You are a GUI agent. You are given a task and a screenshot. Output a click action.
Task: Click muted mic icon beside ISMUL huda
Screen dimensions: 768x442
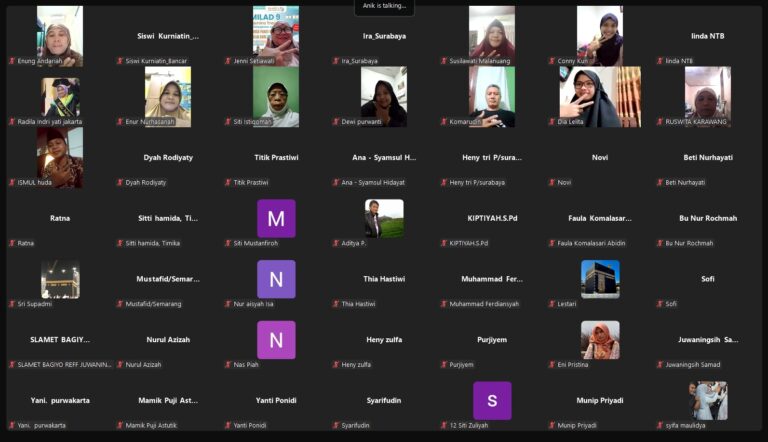point(12,182)
